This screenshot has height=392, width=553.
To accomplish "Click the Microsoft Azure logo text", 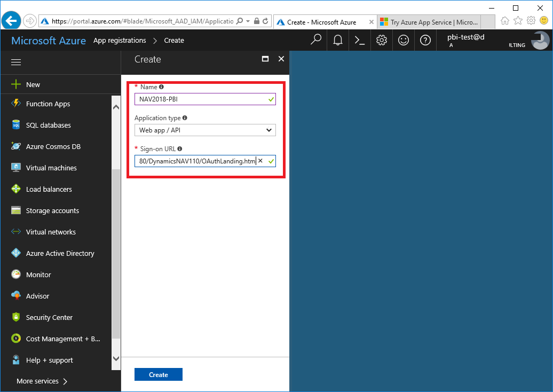I will click(49, 41).
